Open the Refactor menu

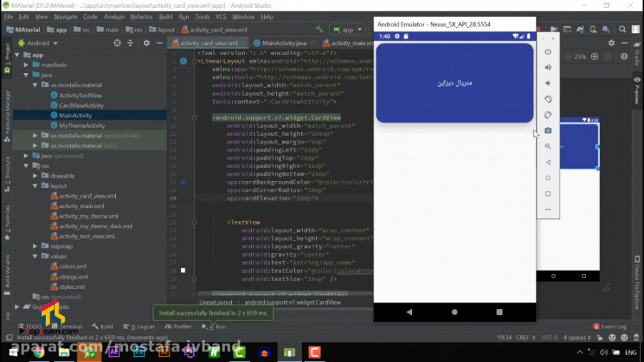coord(141,16)
